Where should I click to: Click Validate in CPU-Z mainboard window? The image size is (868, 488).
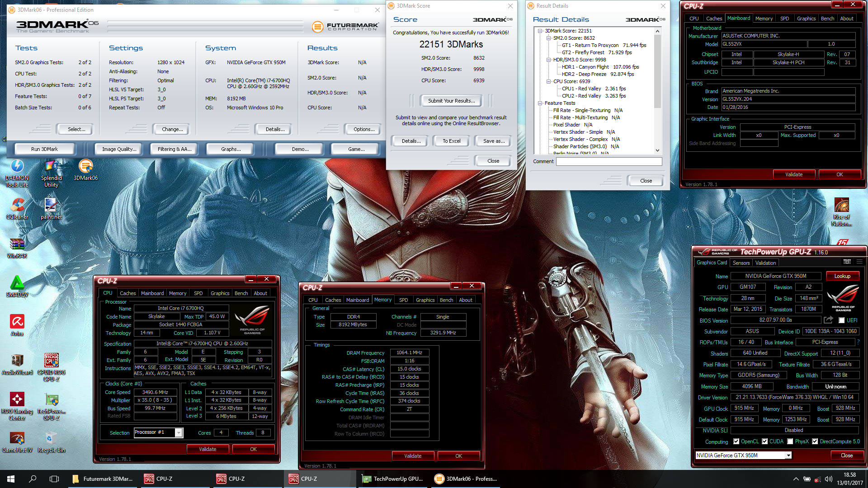click(794, 174)
